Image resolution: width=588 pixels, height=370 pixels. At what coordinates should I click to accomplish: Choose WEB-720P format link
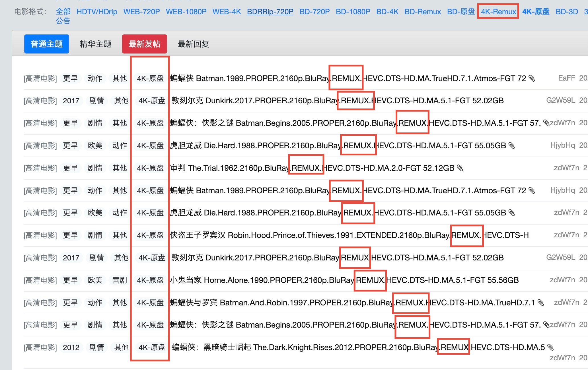click(x=141, y=12)
